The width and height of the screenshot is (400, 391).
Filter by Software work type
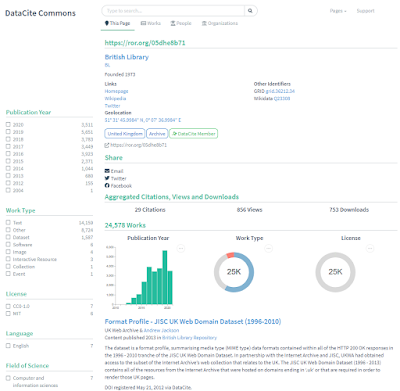(x=8, y=245)
